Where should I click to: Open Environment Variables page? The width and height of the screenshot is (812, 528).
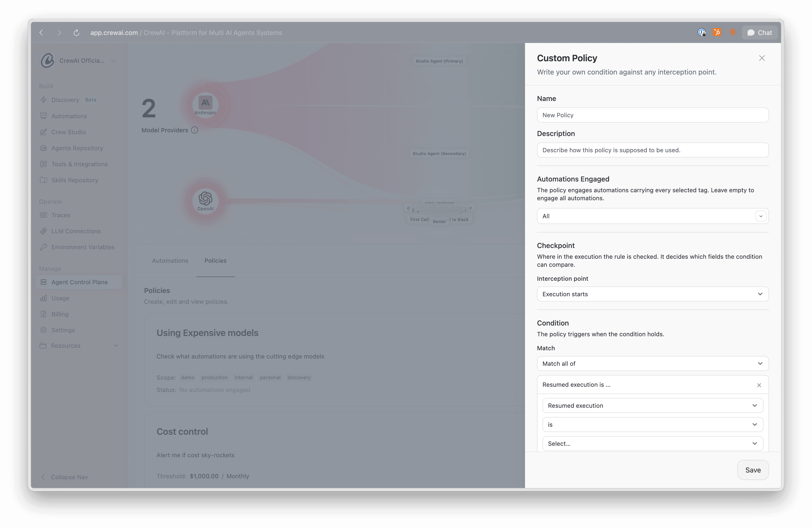click(79, 247)
